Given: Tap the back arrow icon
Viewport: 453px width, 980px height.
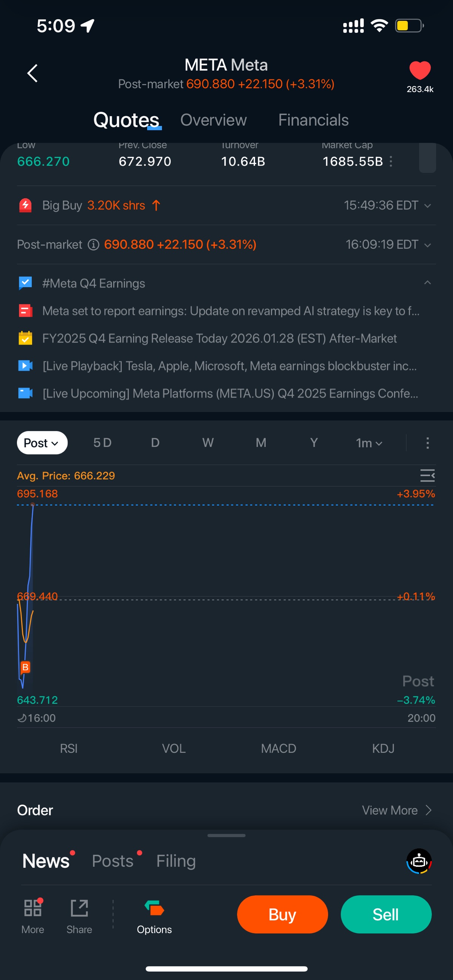Looking at the screenshot, I should [x=33, y=73].
